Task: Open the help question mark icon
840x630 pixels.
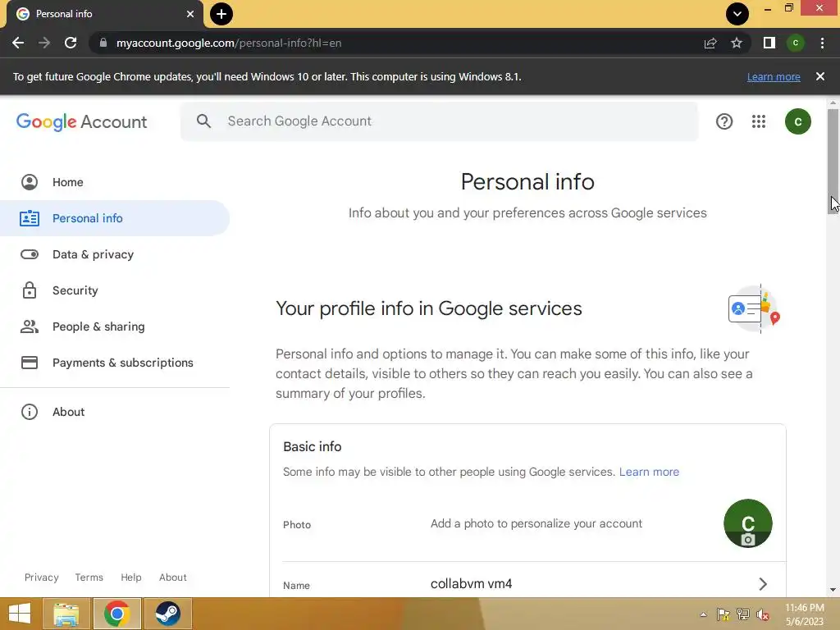Action: tap(724, 121)
